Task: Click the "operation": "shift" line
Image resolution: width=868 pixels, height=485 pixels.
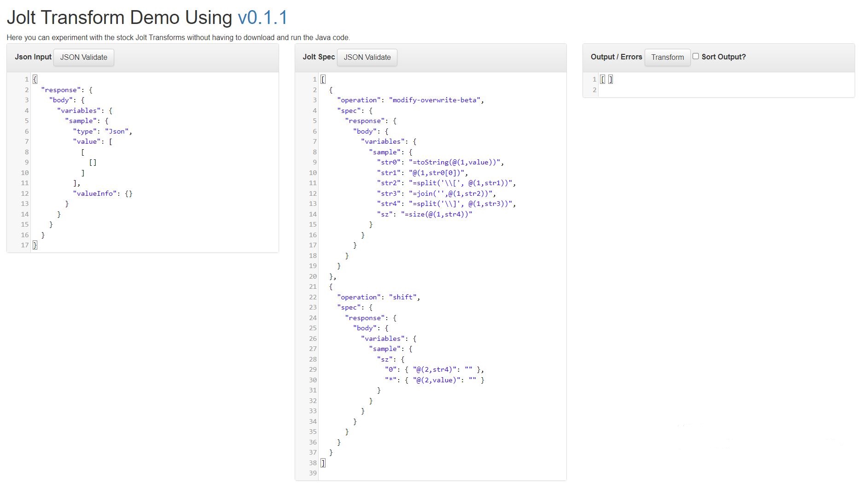Action: click(379, 297)
